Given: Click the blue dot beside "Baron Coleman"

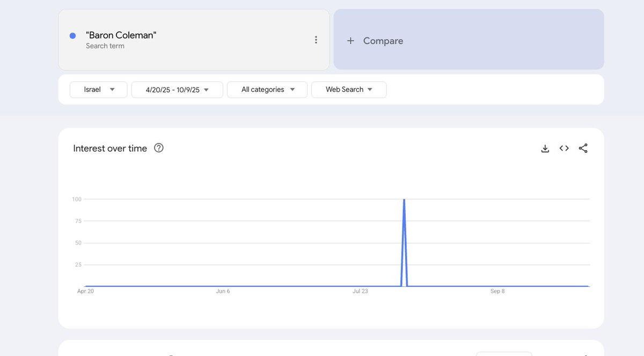Looking at the screenshot, I should pyautogui.click(x=73, y=36).
